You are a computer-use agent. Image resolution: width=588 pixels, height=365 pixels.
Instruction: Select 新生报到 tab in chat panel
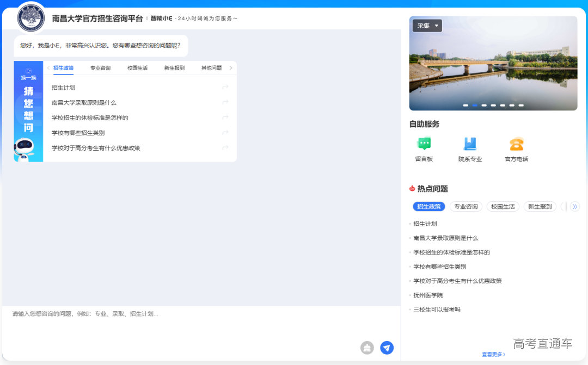pyautogui.click(x=174, y=68)
